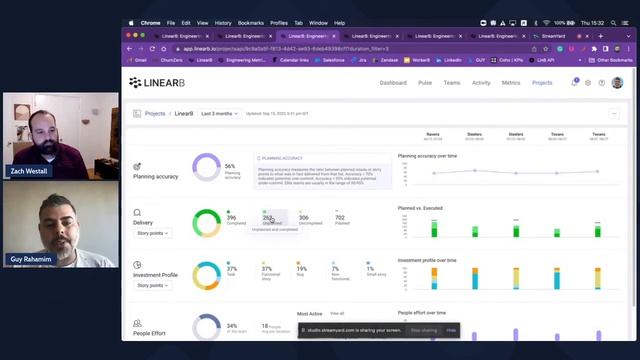
Task: Open the Chrome File menu
Action: [x=171, y=23]
